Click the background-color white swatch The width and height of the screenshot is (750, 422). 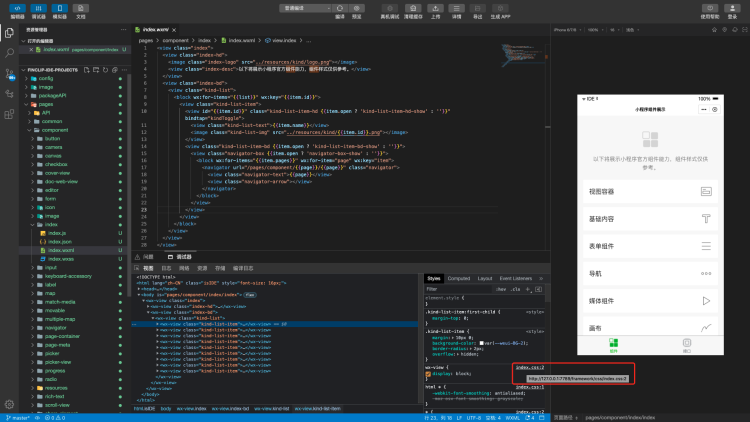coord(482,343)
